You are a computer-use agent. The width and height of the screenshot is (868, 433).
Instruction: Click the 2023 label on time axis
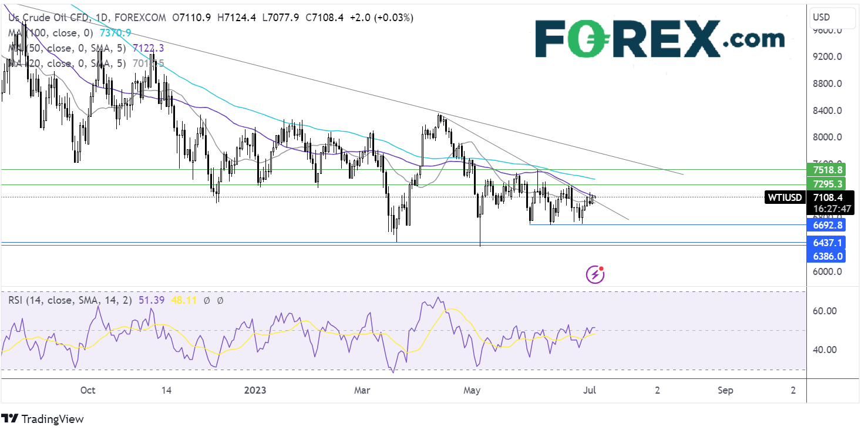pyautogui.click(x=255, y=390)
